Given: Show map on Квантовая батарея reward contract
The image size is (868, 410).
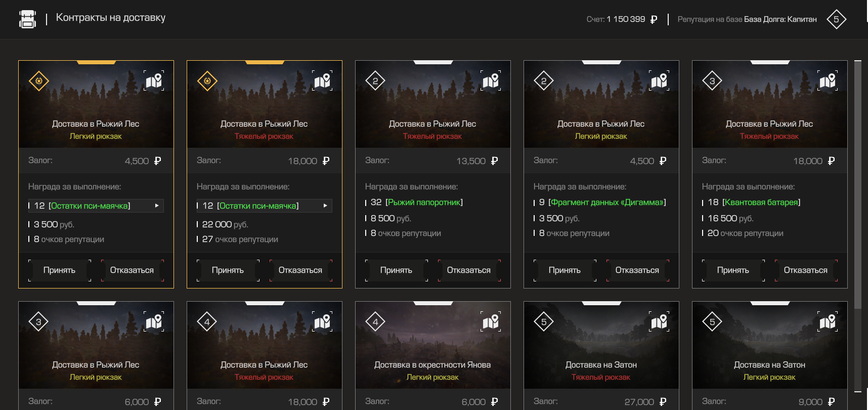Looking at the screenshot, I should click(828, 80).
